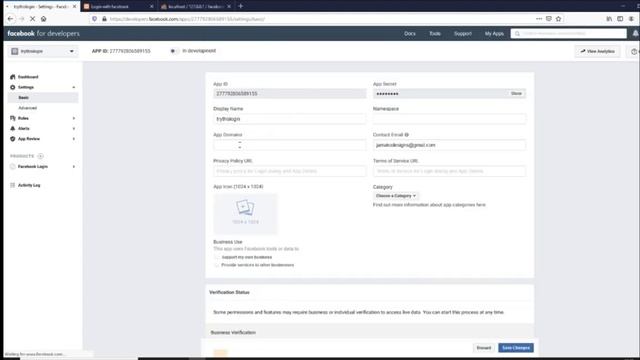
Task: Click the Discard button
Action: click(x=484, y=348)
